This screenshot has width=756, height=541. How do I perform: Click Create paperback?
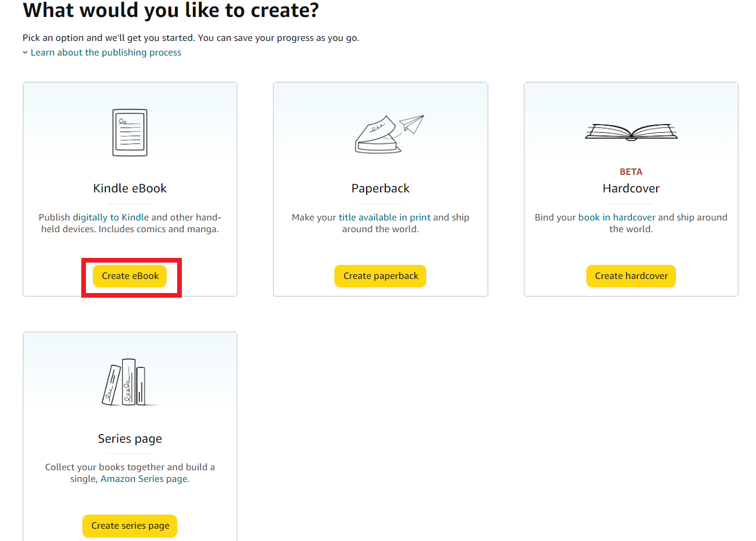(x=380, y=275)
